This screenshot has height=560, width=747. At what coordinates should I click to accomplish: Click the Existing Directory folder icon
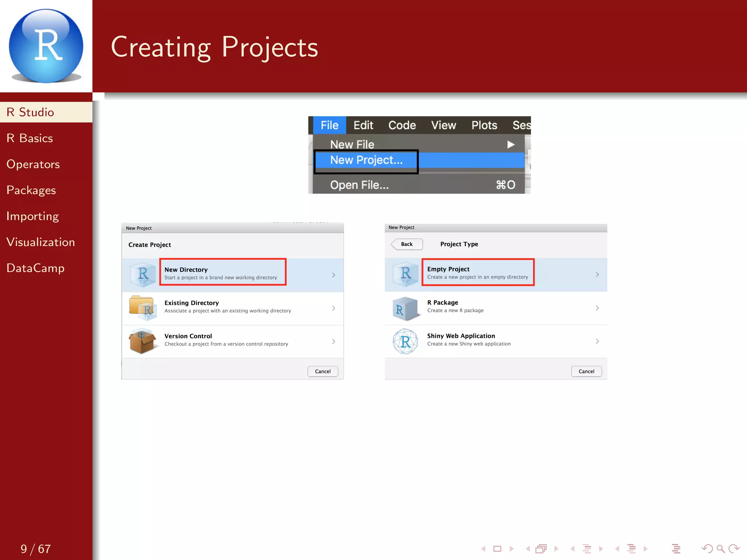click(143, 308)
